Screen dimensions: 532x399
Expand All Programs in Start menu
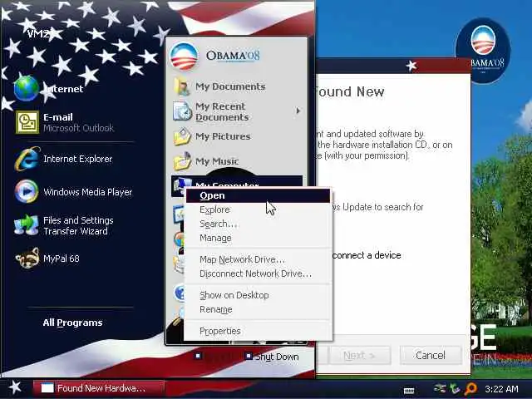(x=72, y=323)
